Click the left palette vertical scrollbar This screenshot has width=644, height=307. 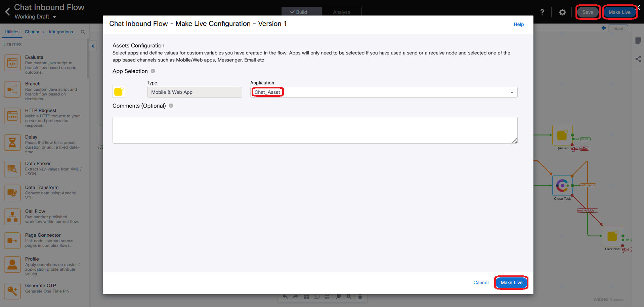tap(88, 59)
